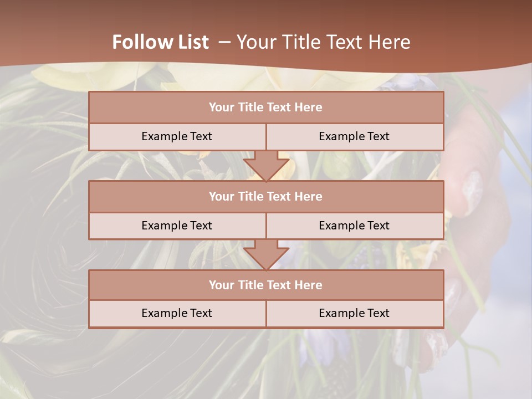The width and height of the screenshot is (532, 399).
Task: Select left "Example Text" cell in second block
Action: point(177,226)
